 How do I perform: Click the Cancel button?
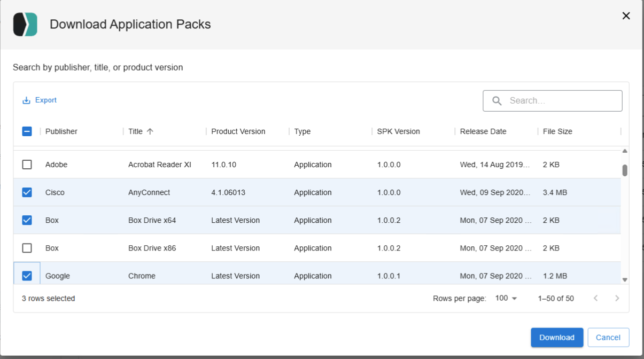[x=608, y=337]
